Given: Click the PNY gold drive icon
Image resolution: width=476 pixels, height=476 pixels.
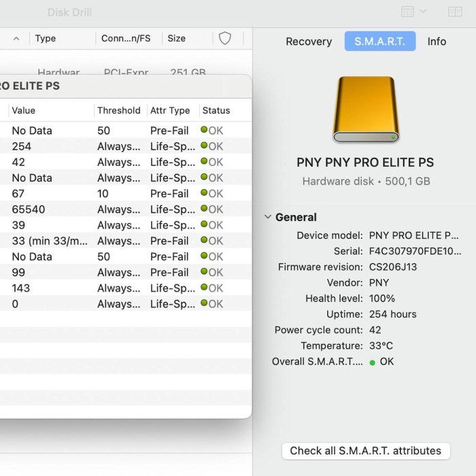Looking at the screenshot, I should point(366,109).
